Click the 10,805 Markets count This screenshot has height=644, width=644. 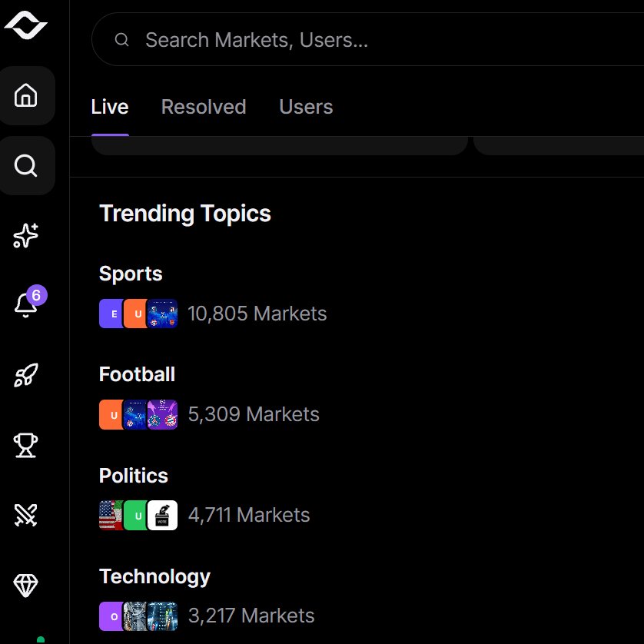pos(257,314)
